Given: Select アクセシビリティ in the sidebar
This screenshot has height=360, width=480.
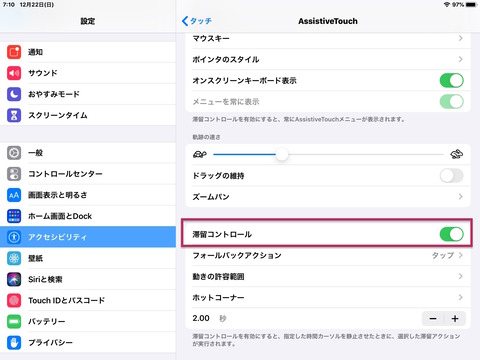Looking at the screenshot, I should pos(88,237).
